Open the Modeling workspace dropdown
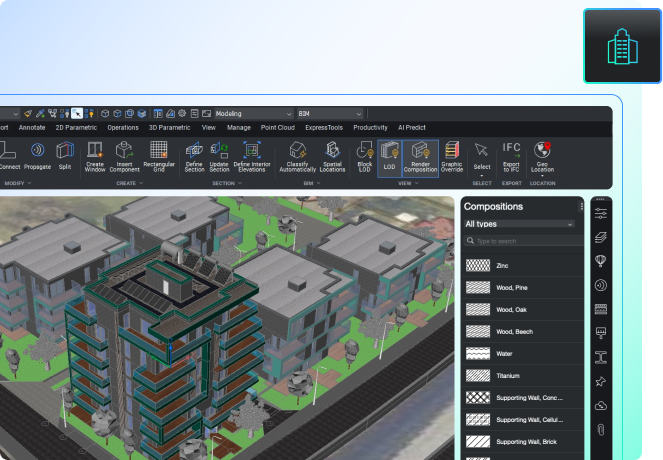The width and height of the screenshot is (663, 460). click(253, 114)
